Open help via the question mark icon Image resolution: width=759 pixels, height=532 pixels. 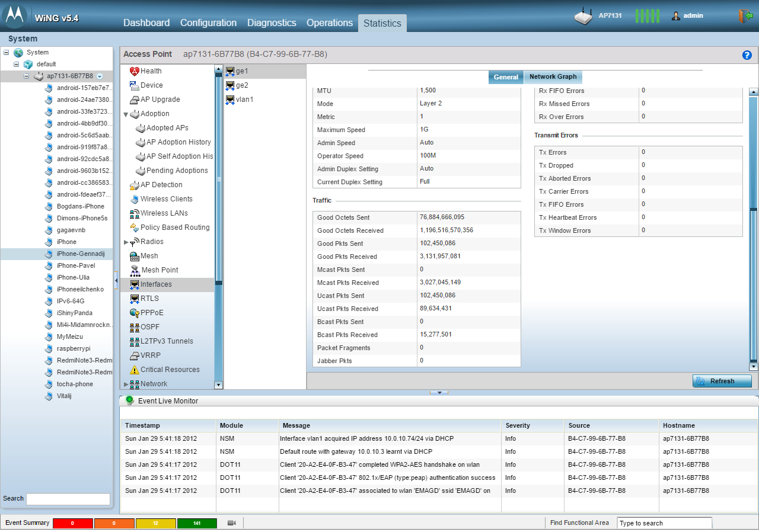click(x=747, y=55)
